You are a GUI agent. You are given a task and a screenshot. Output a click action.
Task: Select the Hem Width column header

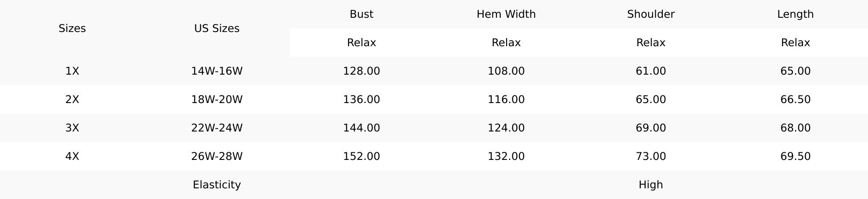(x=506, y=14)
